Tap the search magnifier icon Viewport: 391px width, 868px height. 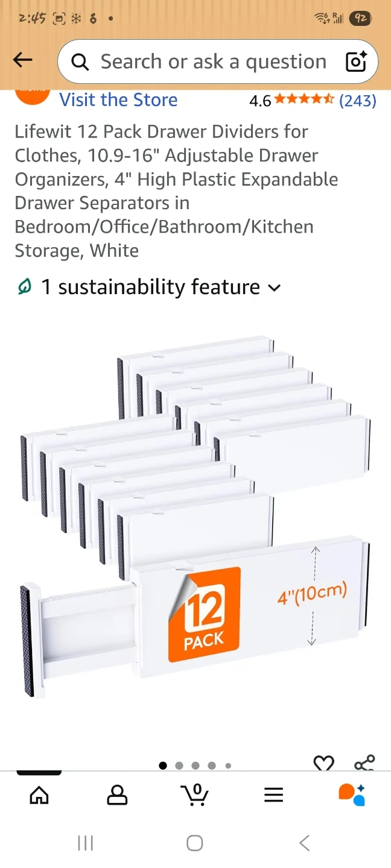pos(80,61)
